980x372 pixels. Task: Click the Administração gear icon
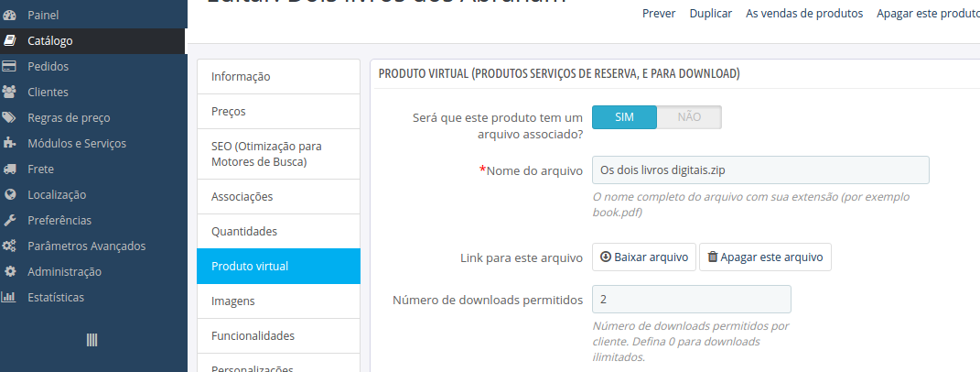click(9, 272)
